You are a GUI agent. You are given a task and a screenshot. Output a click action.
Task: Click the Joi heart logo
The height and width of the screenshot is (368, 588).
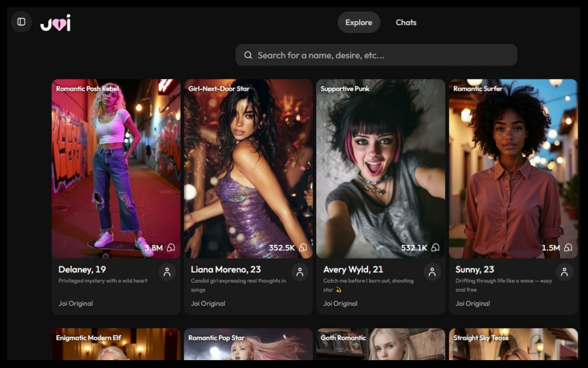coord(55,23)
